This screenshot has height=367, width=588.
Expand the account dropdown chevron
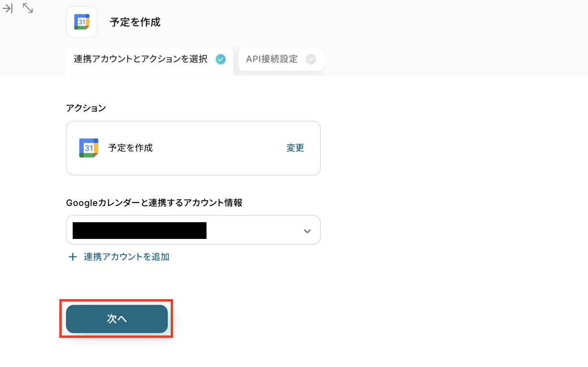click(x=307, y=231)
